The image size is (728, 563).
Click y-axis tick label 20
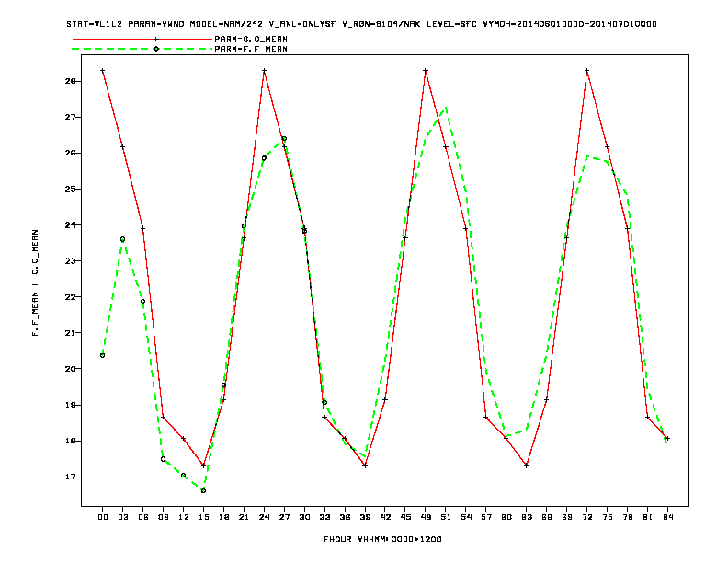click(70, 369)
